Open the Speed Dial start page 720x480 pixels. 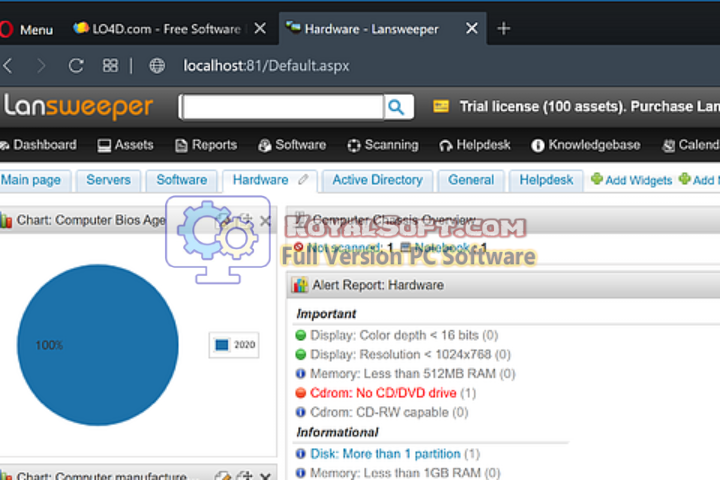110,66
